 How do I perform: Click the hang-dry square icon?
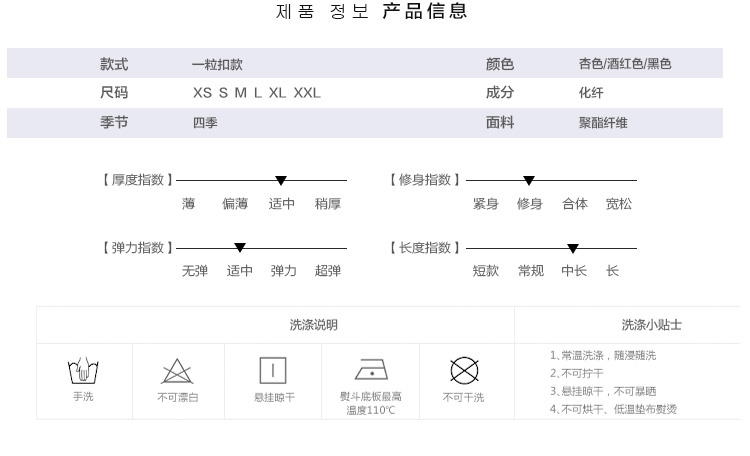(x=273, y=371)
